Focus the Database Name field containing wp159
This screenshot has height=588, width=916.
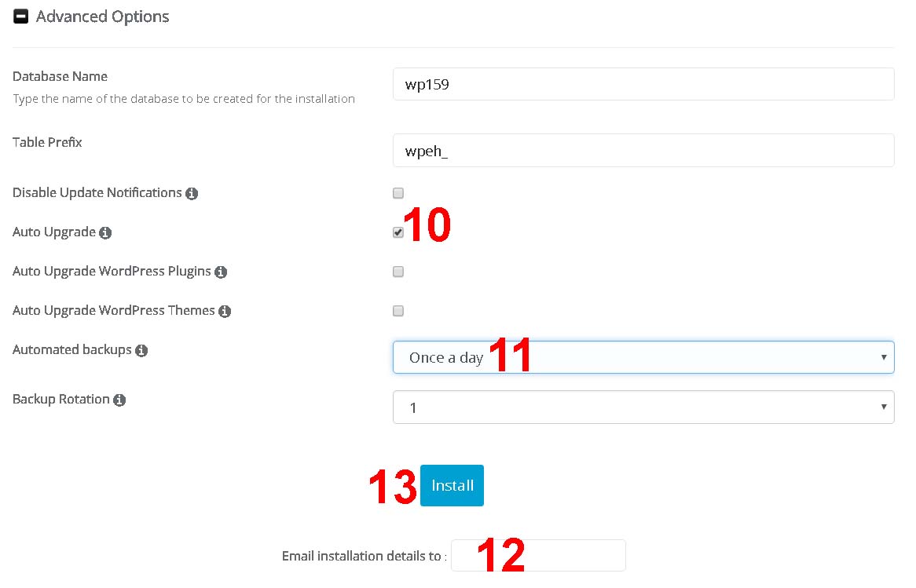tap(643, 84)
